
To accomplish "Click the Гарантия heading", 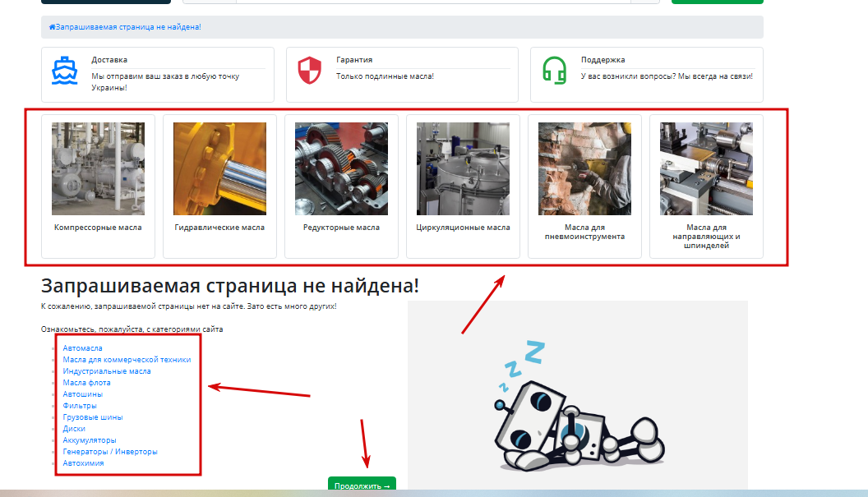I will [354, 60].
